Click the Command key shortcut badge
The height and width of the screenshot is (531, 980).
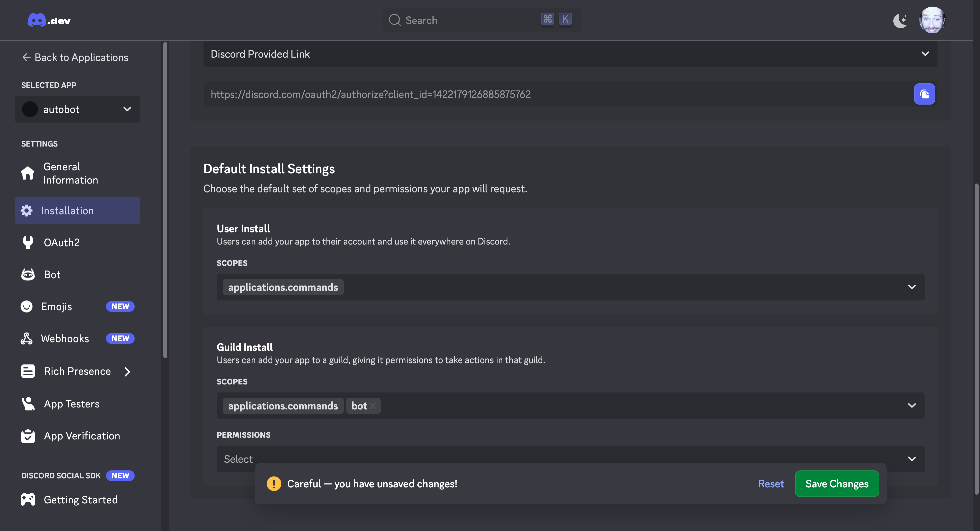point(547,19)
